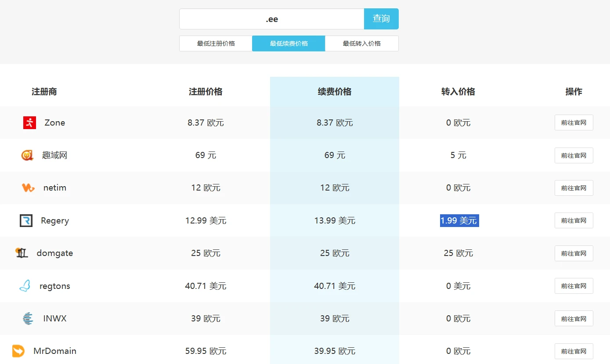This screenshot has width=610, height=364.
Task: Click the domgate logo icon
Action: (22, 253)
